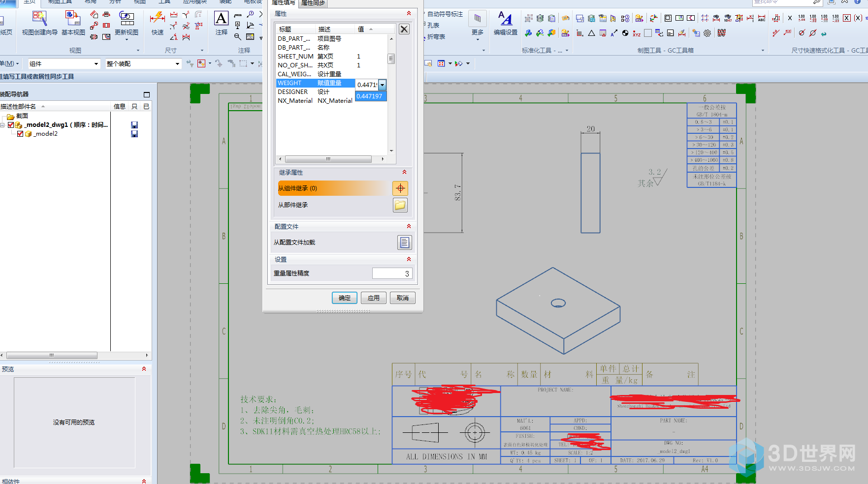Image resolution: width=868 pixels, height=484 pixels.
Task: Click 自动符号标注 auto balloon command
Action: [x=445, y=14]
